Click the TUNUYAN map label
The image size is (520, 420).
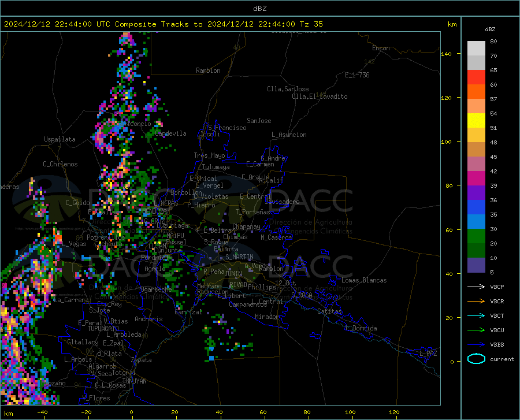[134, 381]
